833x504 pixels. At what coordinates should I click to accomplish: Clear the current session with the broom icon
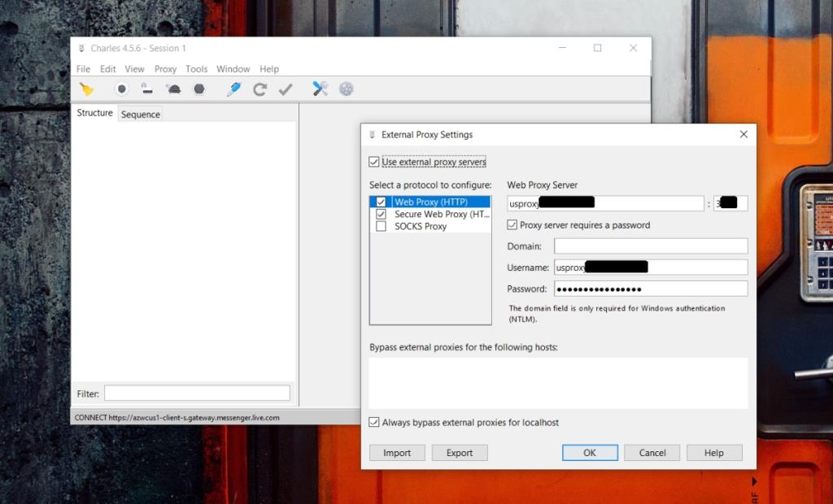click(x=86, y=89)
